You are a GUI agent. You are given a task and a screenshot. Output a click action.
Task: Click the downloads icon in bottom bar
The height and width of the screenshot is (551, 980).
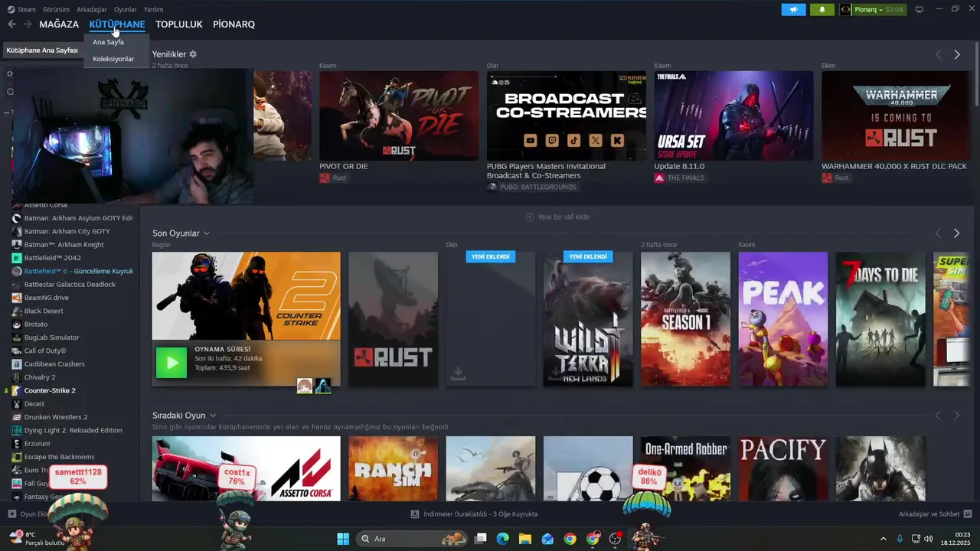coord(415,514)
